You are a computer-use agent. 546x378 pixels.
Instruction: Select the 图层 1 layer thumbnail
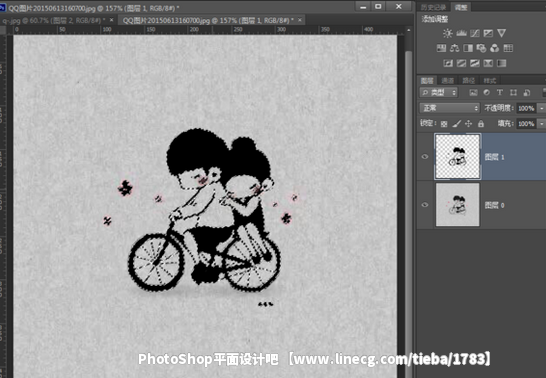[458, 157]
